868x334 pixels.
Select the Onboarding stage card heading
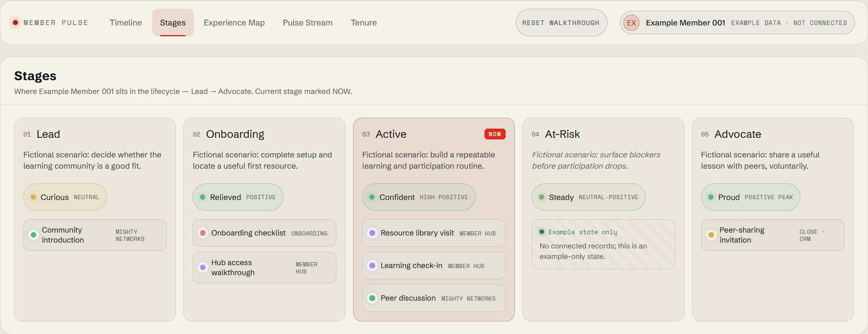click(x=235, y=134)
